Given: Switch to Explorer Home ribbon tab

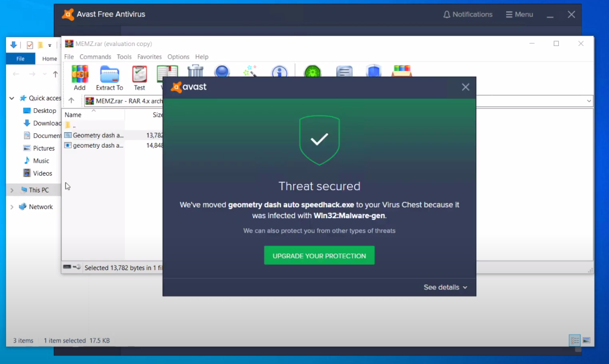Looking at the screenshot, I should coord(49,59).
